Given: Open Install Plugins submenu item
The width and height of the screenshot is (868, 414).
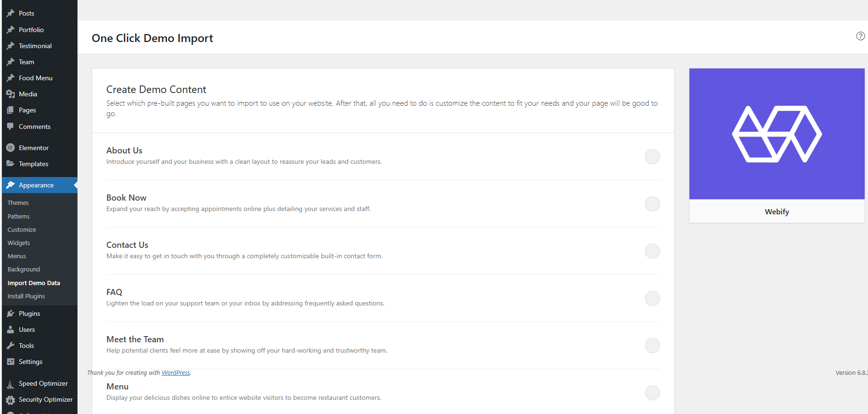Looking at the screenshot, I should [x=26, y=296].
